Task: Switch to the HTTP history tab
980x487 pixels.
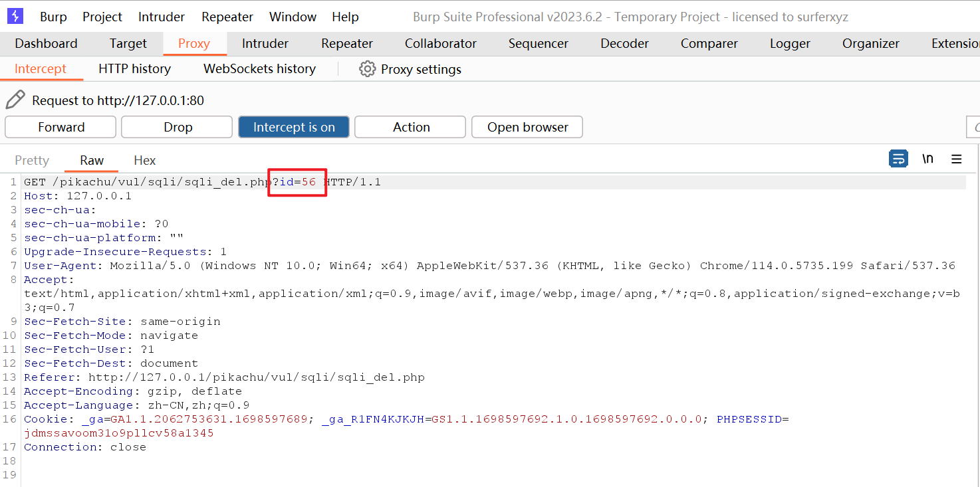Action: tap(134, 69)
